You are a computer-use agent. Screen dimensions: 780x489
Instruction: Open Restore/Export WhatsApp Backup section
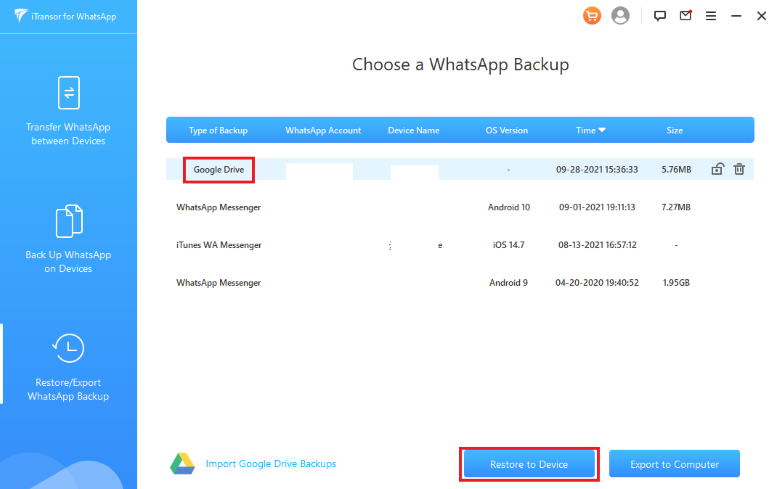click(69, 367)
